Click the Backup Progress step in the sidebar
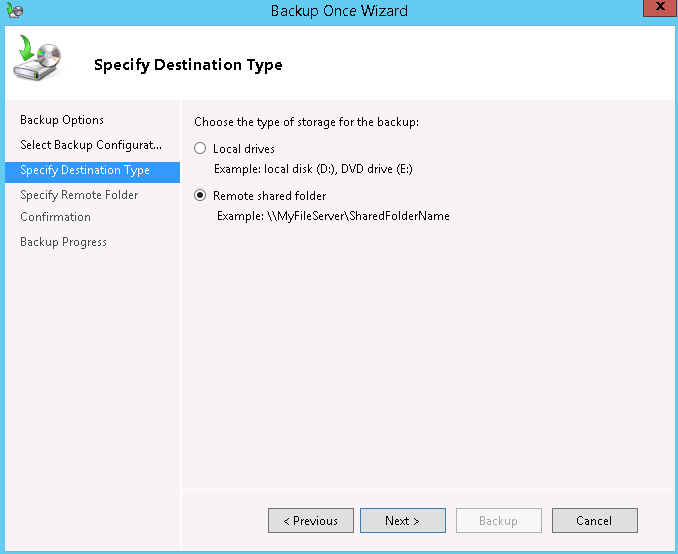This screenshot has height=554, width=678. pyautogui.click(x=63, y=242)
